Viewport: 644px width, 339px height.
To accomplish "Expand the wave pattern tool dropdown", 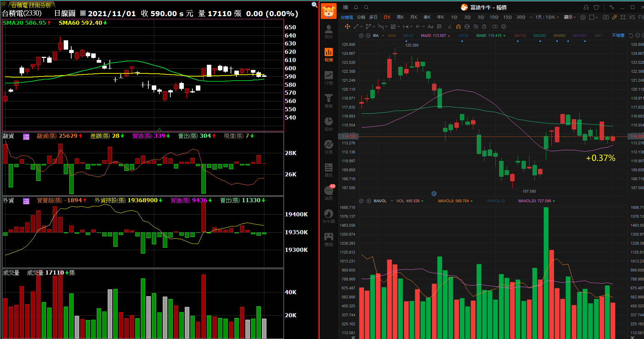I will [386, 27].
